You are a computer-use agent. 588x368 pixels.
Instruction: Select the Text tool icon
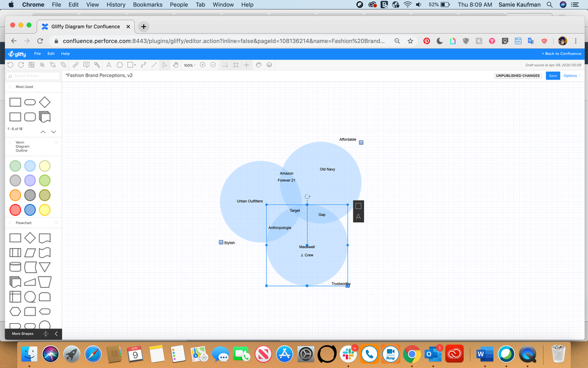click(x=109, y=65)
